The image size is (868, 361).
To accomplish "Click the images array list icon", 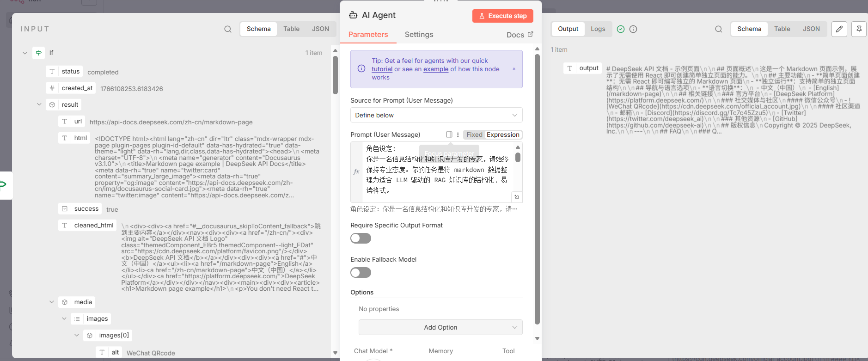I will pyautogui.click(x=77, y=319).
